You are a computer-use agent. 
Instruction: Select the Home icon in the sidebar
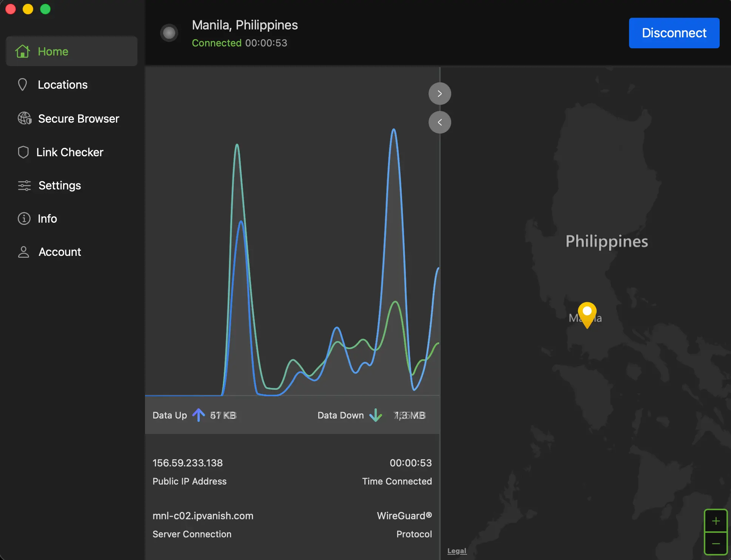click(x=23, y=51)
